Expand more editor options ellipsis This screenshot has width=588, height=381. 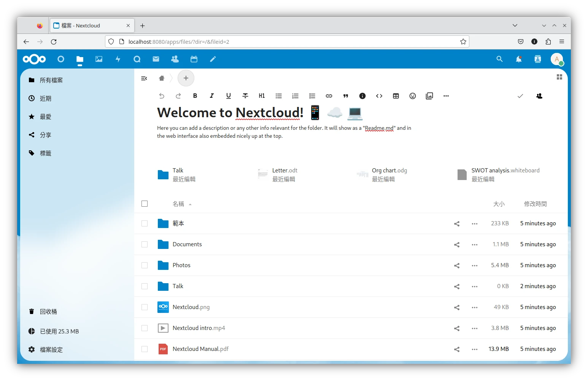coord(446,96)
